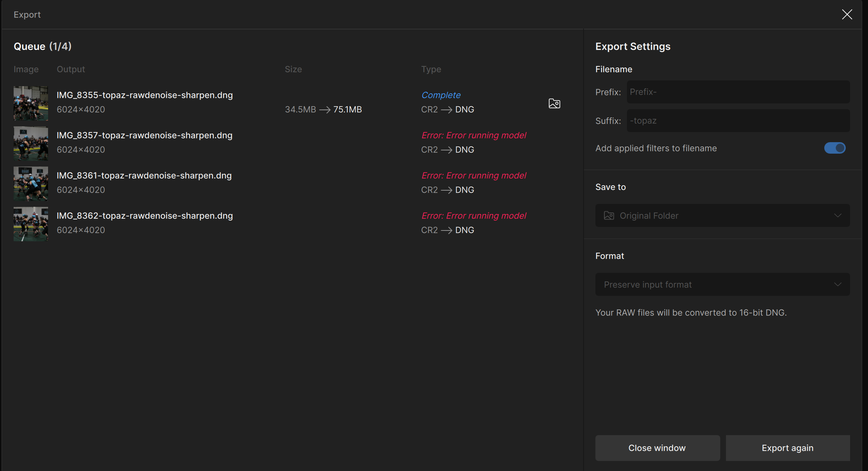The height and width of the screenshot is (471, 868).
Task: Click error message on IMG_8362 row
Action: click(473, 216)
